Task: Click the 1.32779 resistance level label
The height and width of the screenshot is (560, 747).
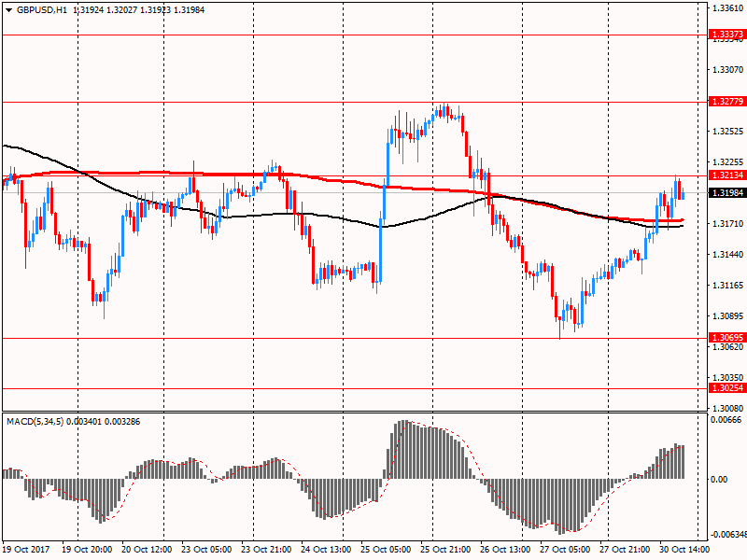Action: [x=727, y=102]
